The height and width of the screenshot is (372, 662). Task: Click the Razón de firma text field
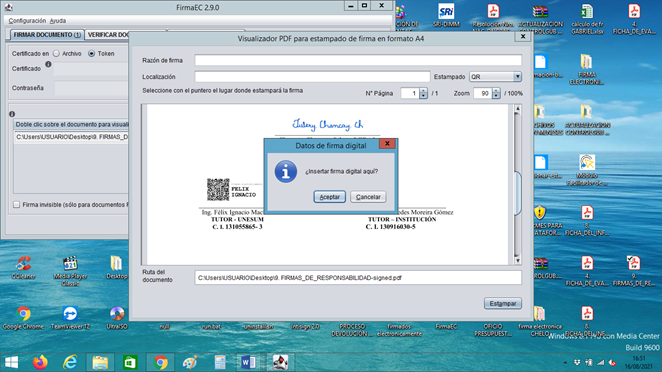[x=358, y=60]
